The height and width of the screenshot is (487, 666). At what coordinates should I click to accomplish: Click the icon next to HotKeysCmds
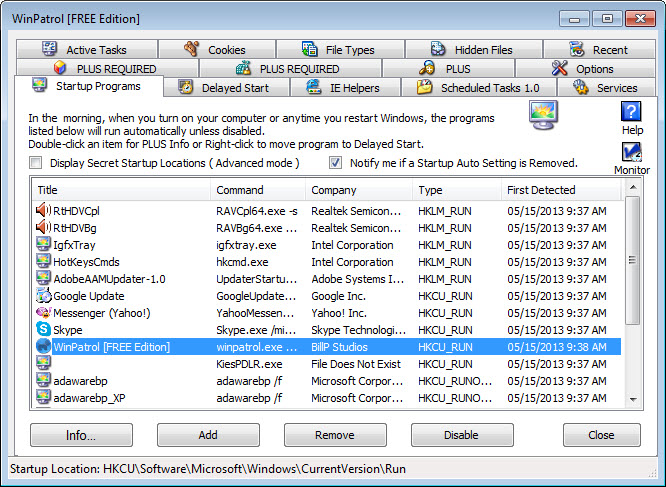43,261
